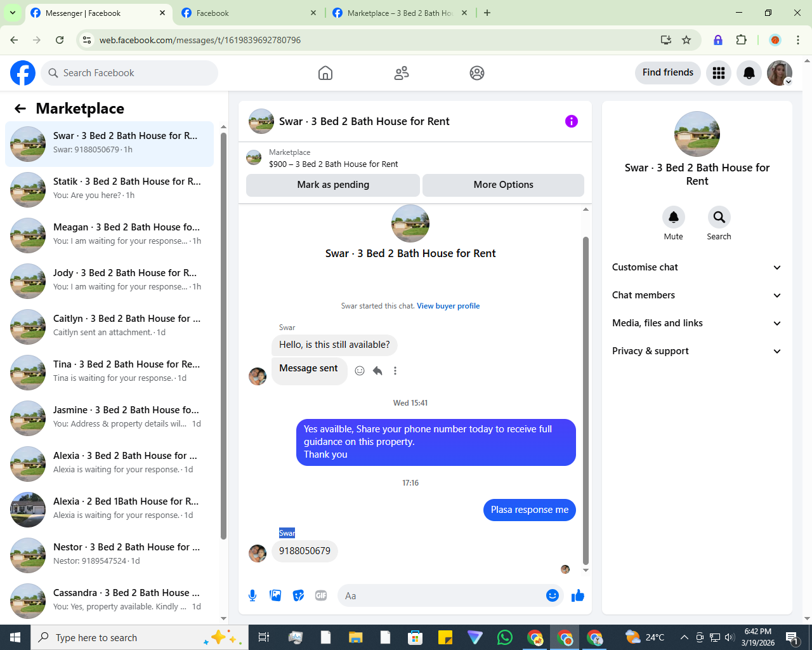Open conversation information purple icon

click(x=572, y=121)
